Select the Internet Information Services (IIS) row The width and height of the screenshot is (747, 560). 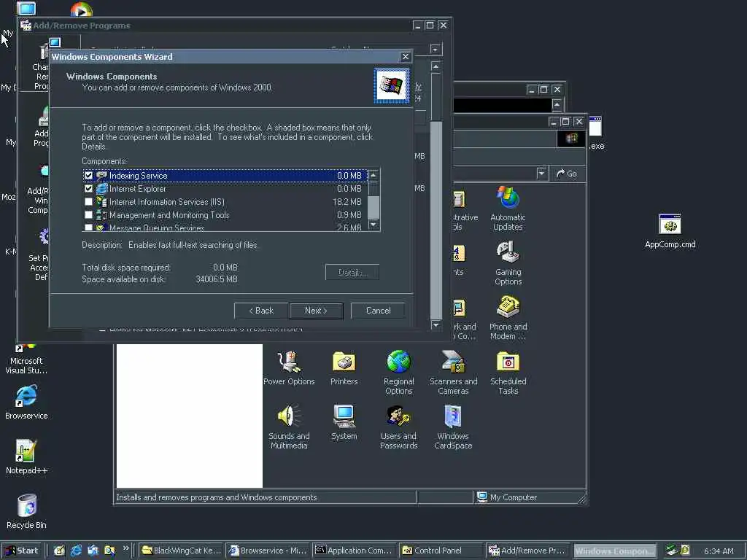(x=225, y=202)
